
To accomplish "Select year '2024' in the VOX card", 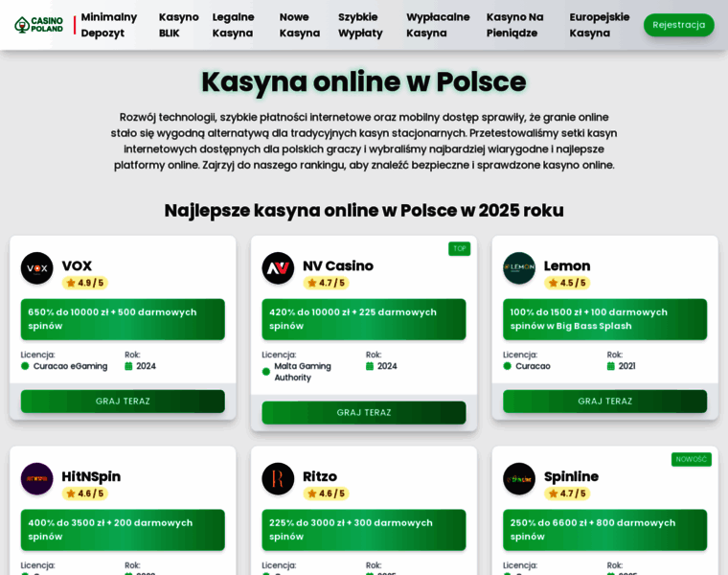I will (x=146, y=366).
